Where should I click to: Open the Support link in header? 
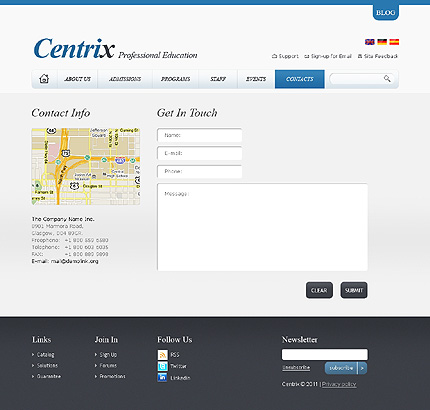[285, 56]
